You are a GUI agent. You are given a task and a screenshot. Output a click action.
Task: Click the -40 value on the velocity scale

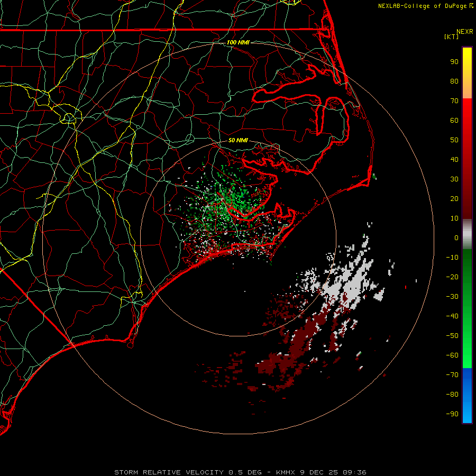(452, 316)
